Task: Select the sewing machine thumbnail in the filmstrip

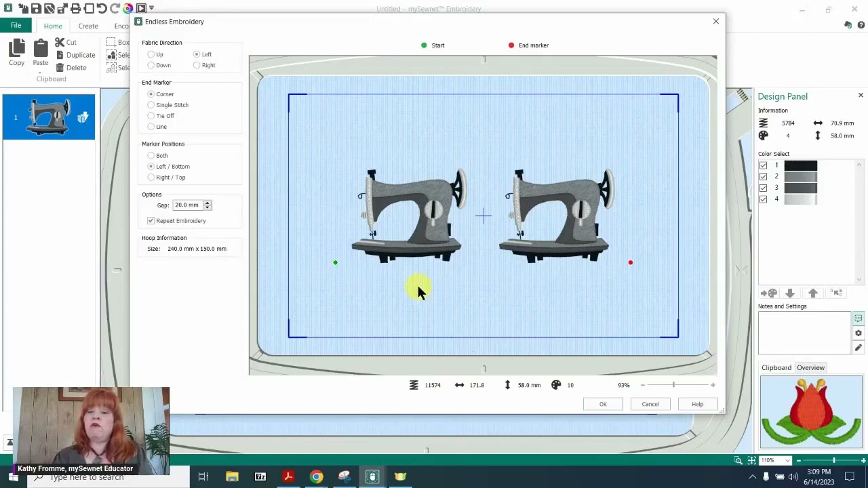Action: 49,117
